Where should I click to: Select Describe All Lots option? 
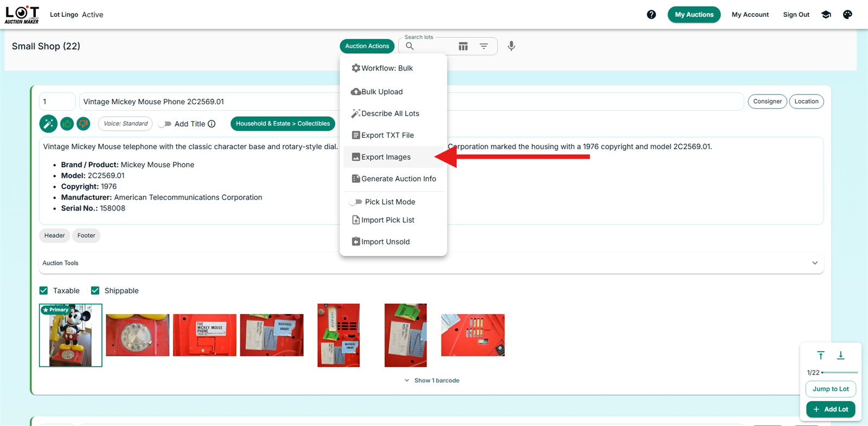point(393,113)
